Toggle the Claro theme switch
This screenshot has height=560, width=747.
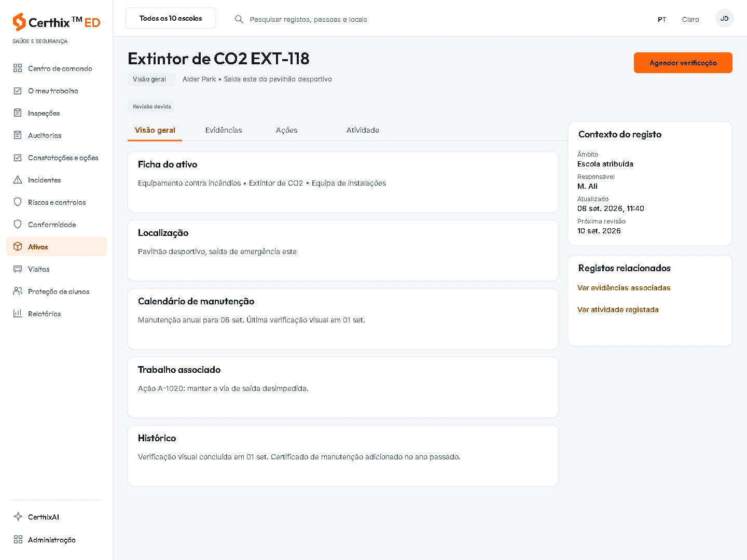690,19
